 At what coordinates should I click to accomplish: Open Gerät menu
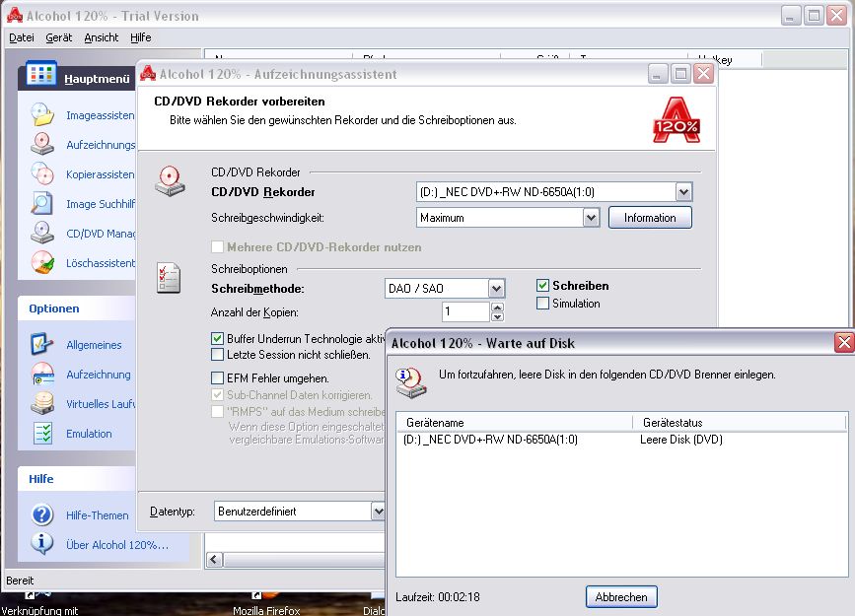[x=58, y=37]
